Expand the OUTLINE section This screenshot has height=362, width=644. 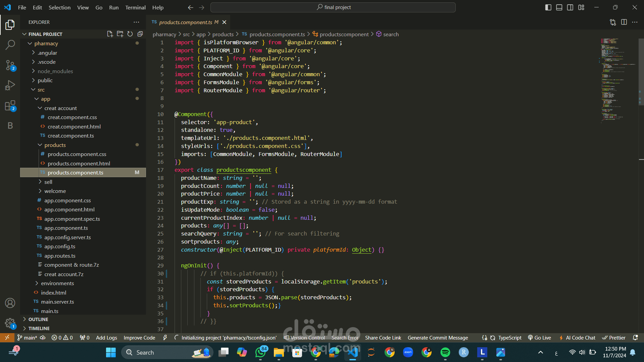pos(38,319)
